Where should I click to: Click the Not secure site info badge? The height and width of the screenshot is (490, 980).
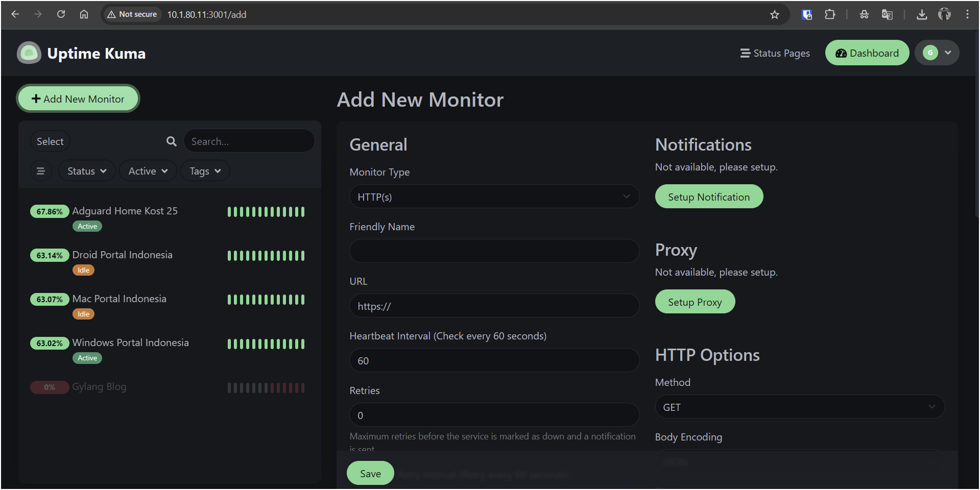[x=132, y=14]
